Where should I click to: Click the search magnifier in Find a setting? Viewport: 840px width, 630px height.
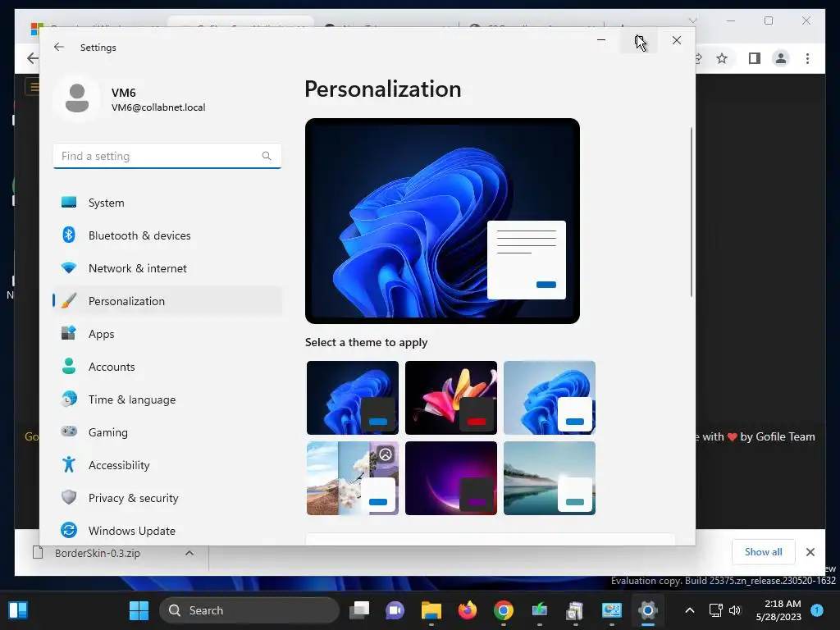[x=267, y=156]
